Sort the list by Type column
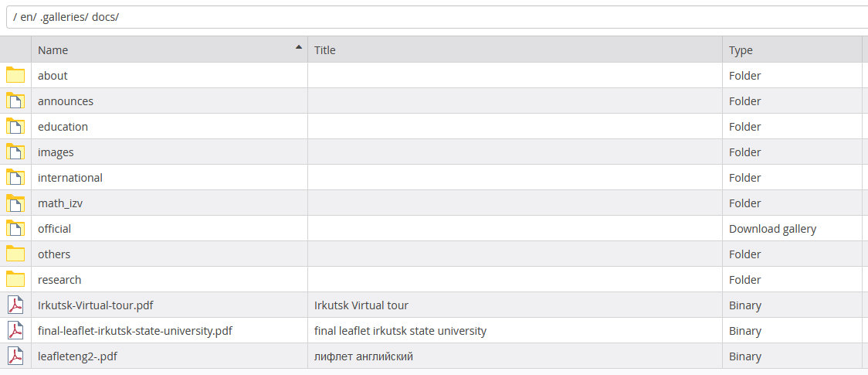868x375 pixels. tap(741, 50)
